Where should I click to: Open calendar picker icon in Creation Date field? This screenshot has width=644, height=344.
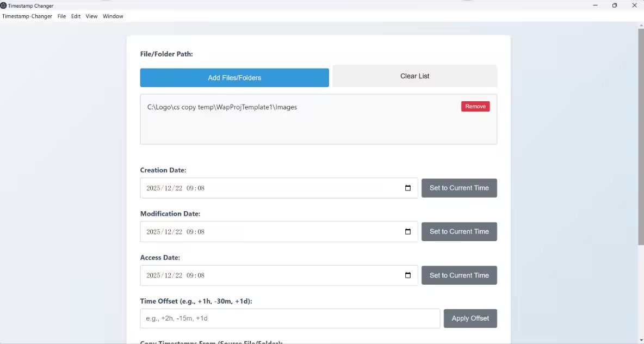click(408, 188)
